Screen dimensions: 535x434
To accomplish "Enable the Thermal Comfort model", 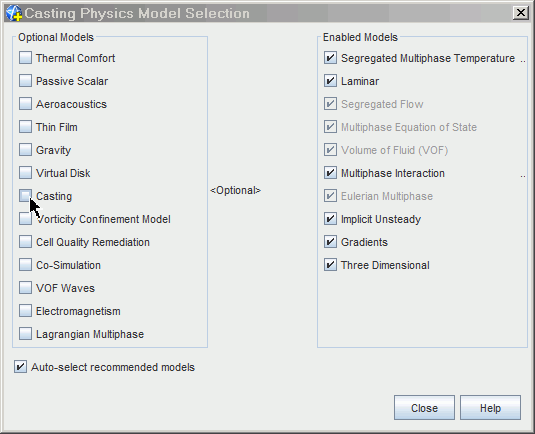I will pyautogui.click(x=26, y=58).
